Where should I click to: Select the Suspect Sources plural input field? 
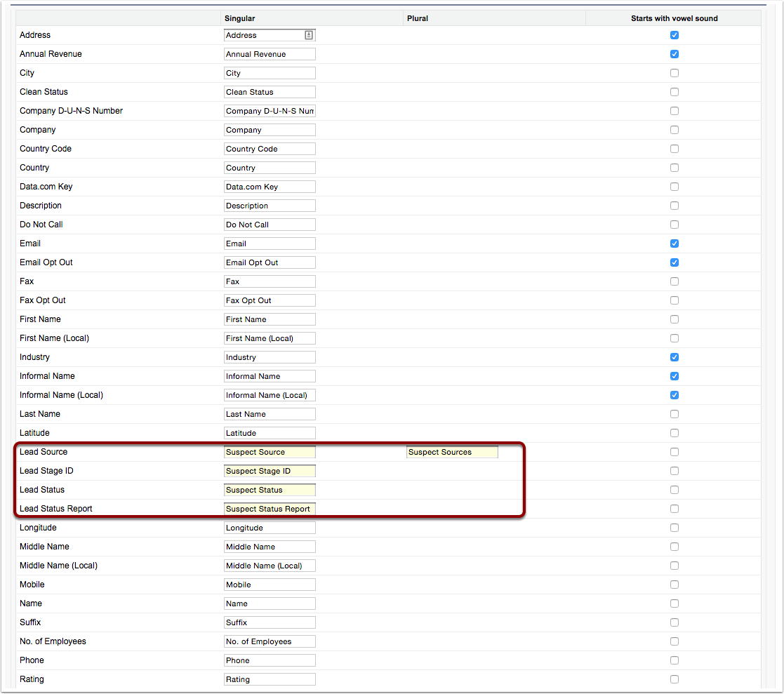(x=452, y=451)
